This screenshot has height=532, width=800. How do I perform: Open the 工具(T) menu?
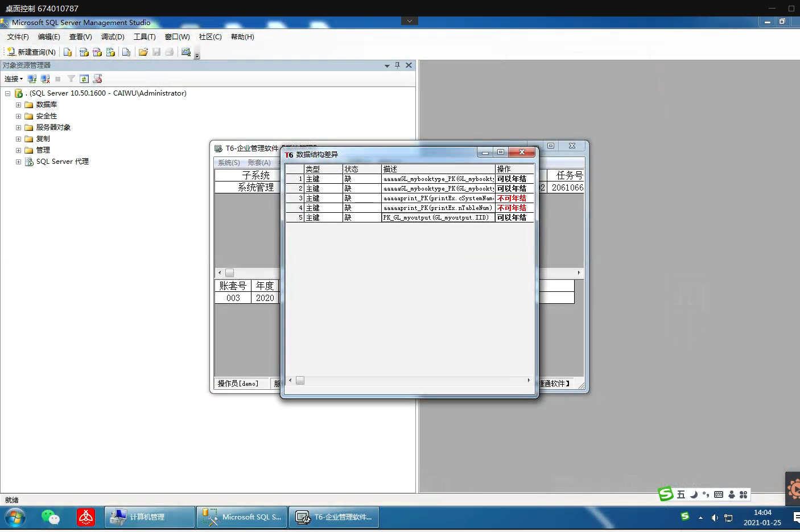point(145,37)
